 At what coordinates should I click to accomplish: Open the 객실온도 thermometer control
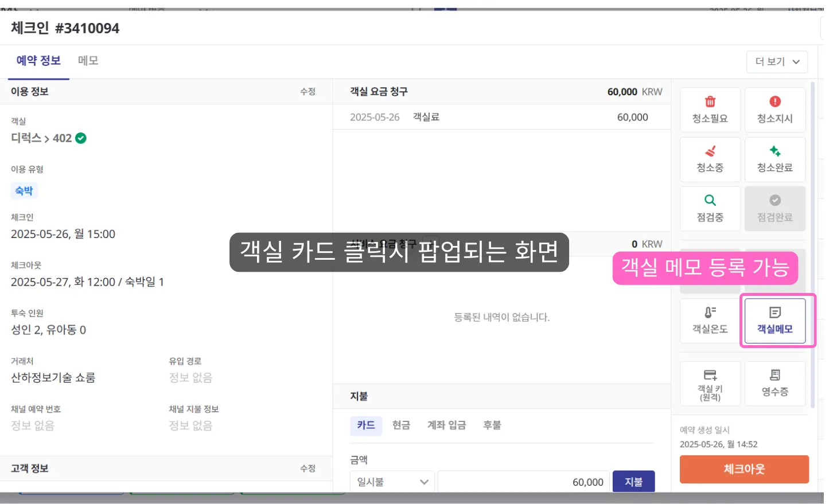tap(710, 321)
